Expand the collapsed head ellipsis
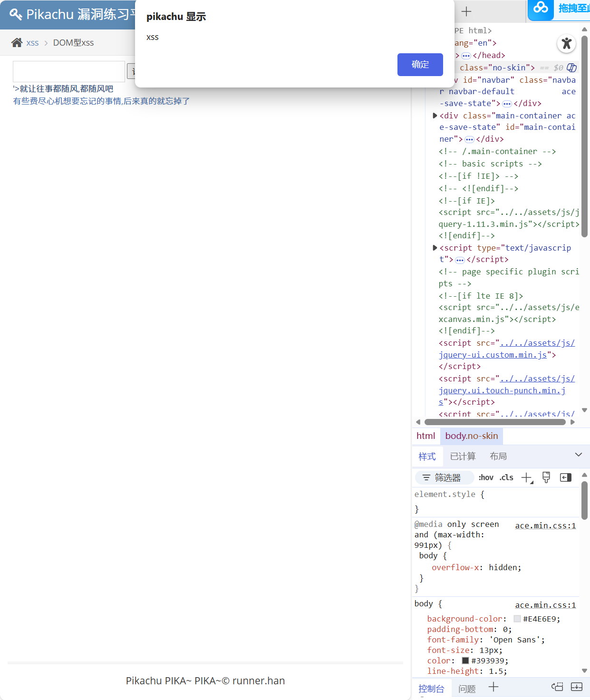This screenshot has height=700, width=590. point(466,56)
